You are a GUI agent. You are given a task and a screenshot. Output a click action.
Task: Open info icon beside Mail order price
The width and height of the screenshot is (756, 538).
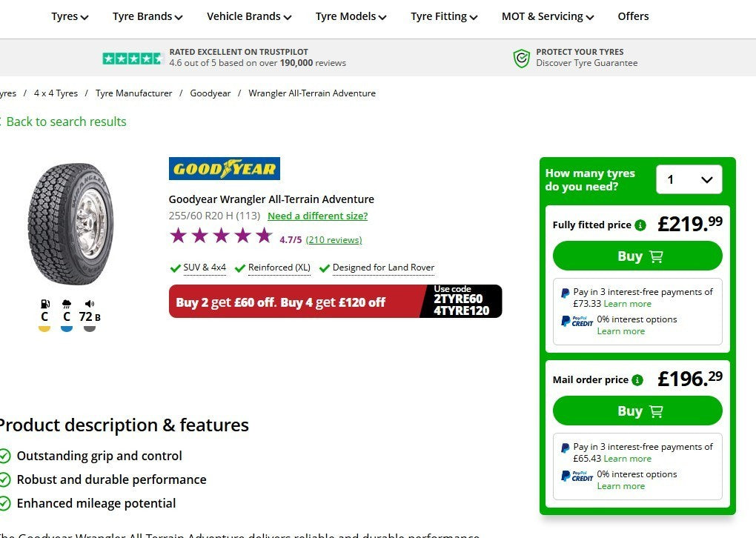(637, 380)
